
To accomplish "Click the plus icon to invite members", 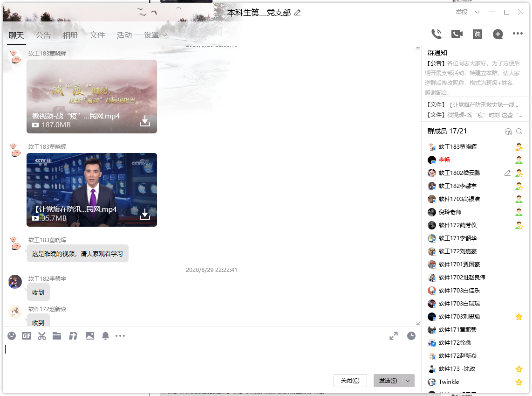I will click(498, 34).
